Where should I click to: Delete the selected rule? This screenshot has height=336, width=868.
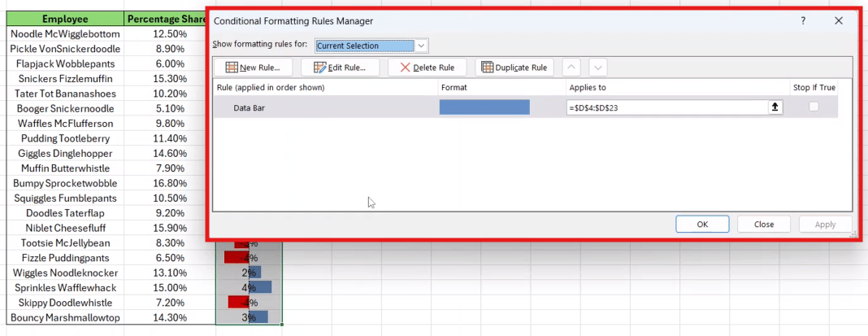pyautogui.click(x=427, y=68)
